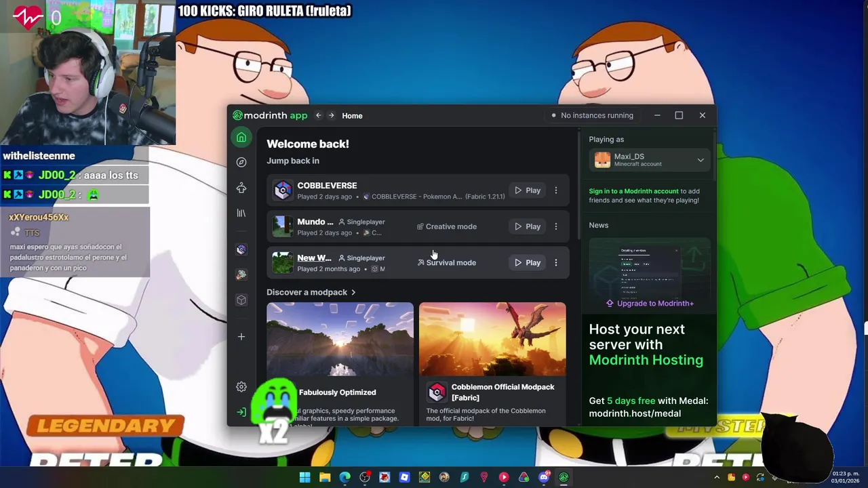The height and width of the screenshot is (488, 868).
Task: Click the green sign-in icon at sidebar bottom
Action: [241, 412]
